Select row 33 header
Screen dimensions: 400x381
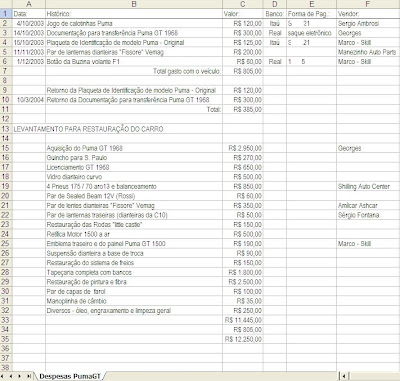6,320
